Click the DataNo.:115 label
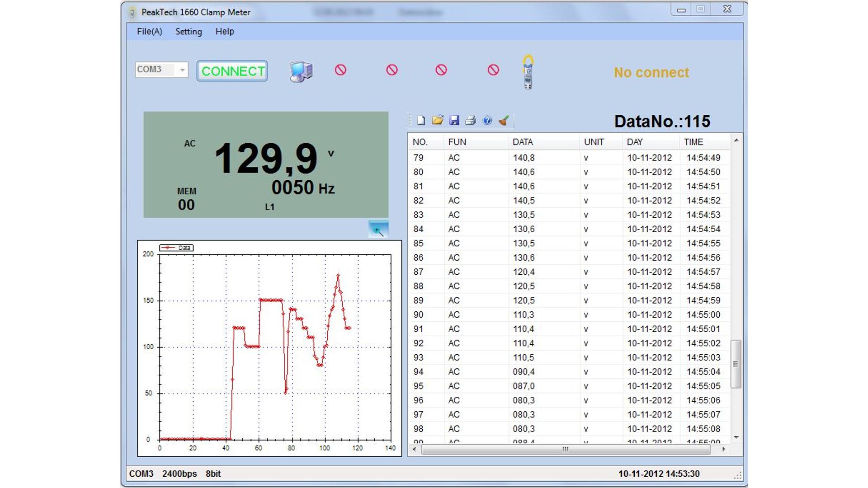 (x=662, y=121)
